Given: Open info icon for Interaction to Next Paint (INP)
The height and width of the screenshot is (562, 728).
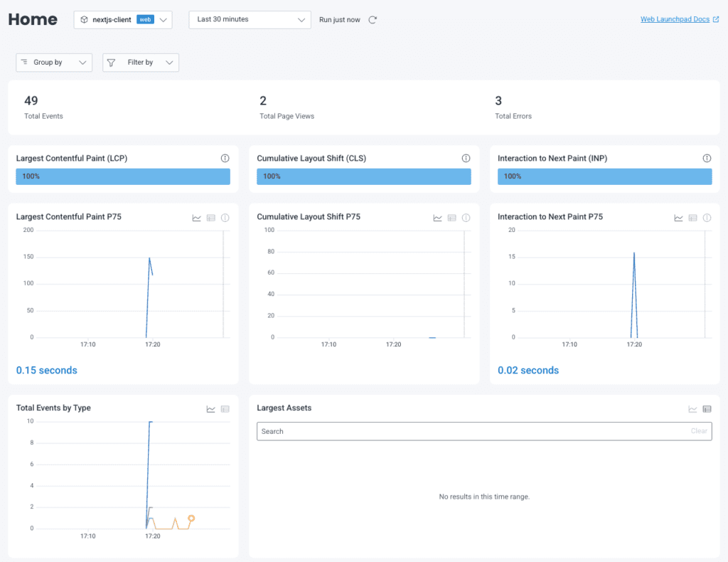Looking at the screenshot, I should [x=707, y=158].
